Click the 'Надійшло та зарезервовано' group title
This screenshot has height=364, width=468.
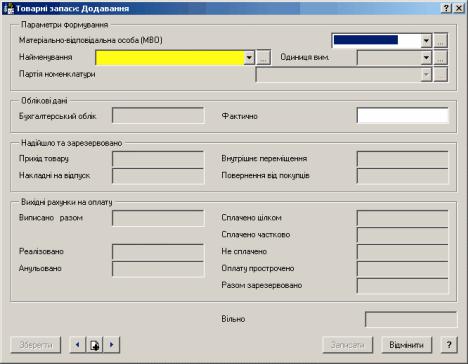[72, 143]
